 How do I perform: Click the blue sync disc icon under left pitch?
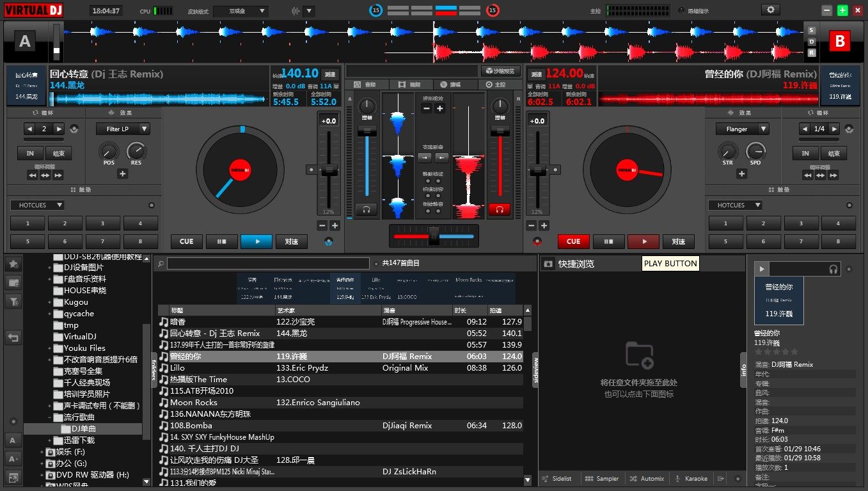[x=329, y=241]
